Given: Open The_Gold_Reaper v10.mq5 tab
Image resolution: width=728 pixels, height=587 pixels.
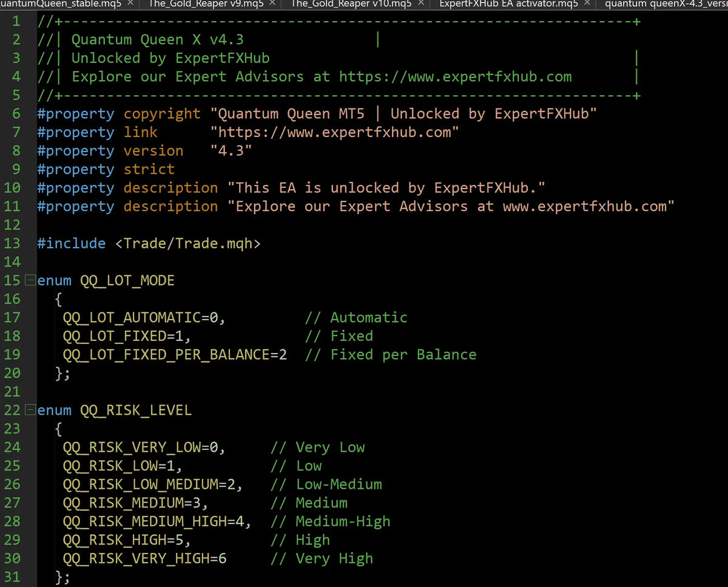Looking at the screenshot, I should tap(352, 4).
